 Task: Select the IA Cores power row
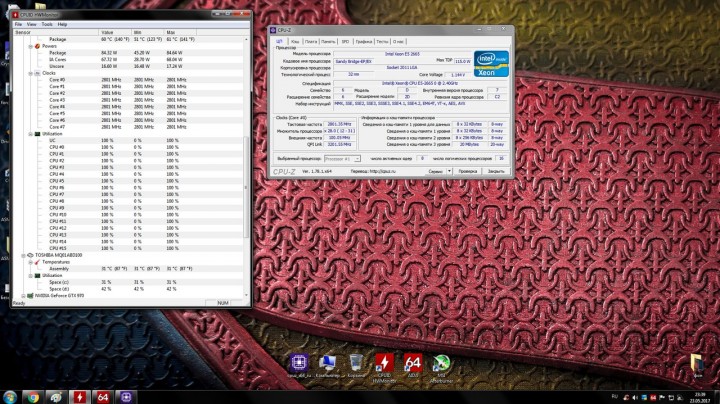[129, 60]
